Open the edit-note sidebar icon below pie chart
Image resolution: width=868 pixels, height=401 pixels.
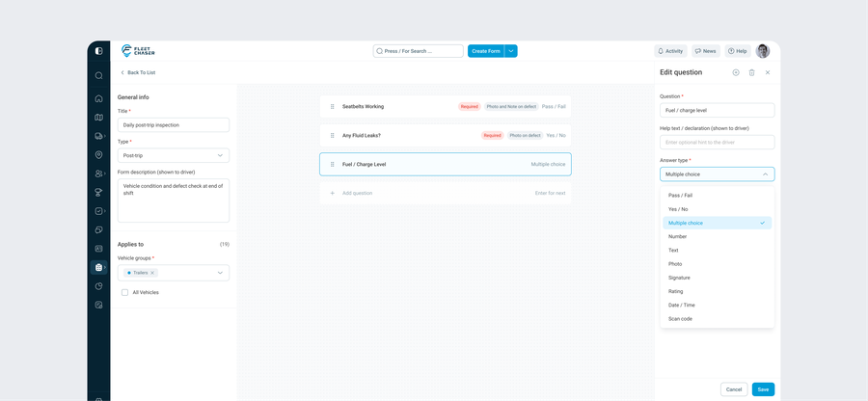98,305
